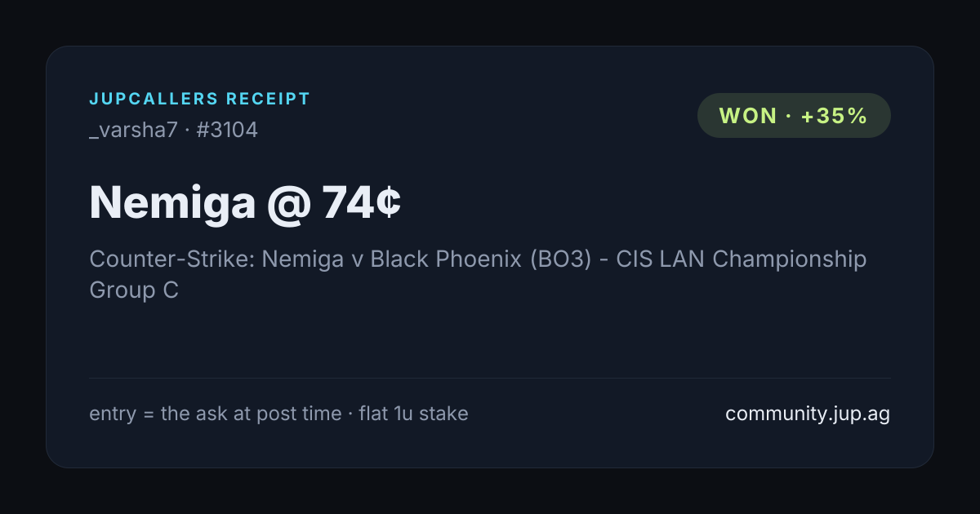Image resolution: width=980 pixels, height=514 pixels.
Task: Click the horizontal divider above the footer
Action: click(x=490, y=378)
